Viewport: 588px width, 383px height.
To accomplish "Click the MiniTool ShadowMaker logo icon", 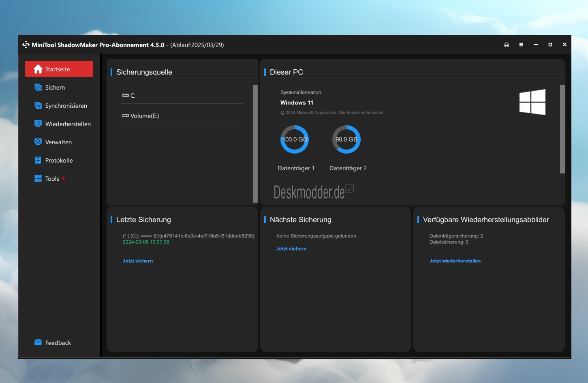I will click(x=26, y=45).
